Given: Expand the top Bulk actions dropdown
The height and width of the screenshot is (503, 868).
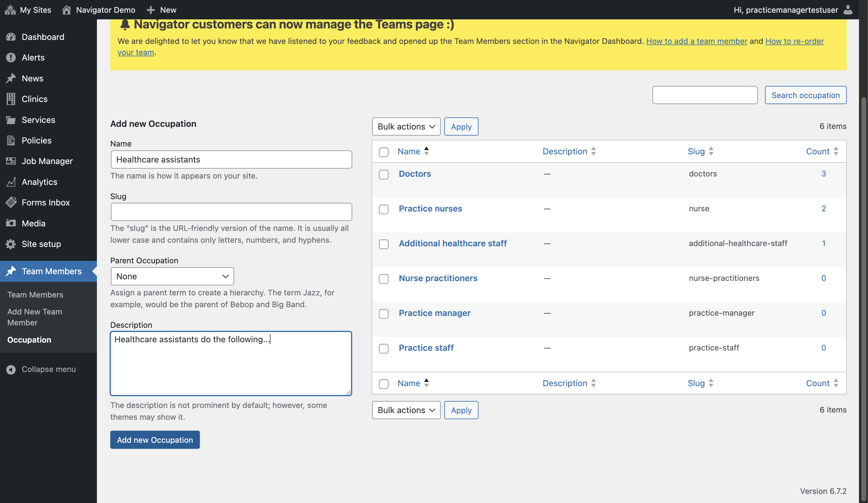Looking at the screenshot, I should (x=406, y=126).
